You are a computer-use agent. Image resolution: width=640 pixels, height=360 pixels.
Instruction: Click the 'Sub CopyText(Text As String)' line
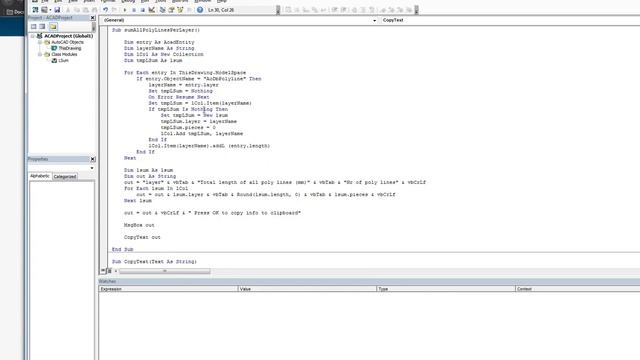tap(154, 262)
